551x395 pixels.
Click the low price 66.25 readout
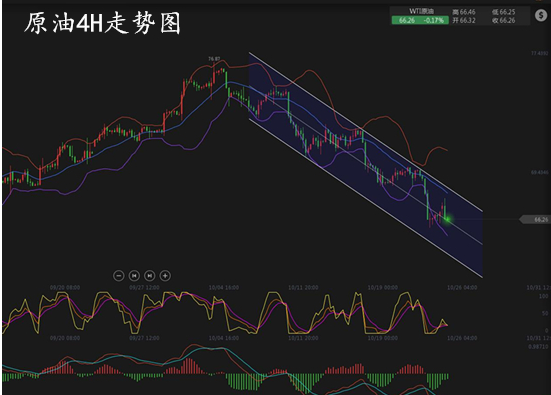point(504,12)
